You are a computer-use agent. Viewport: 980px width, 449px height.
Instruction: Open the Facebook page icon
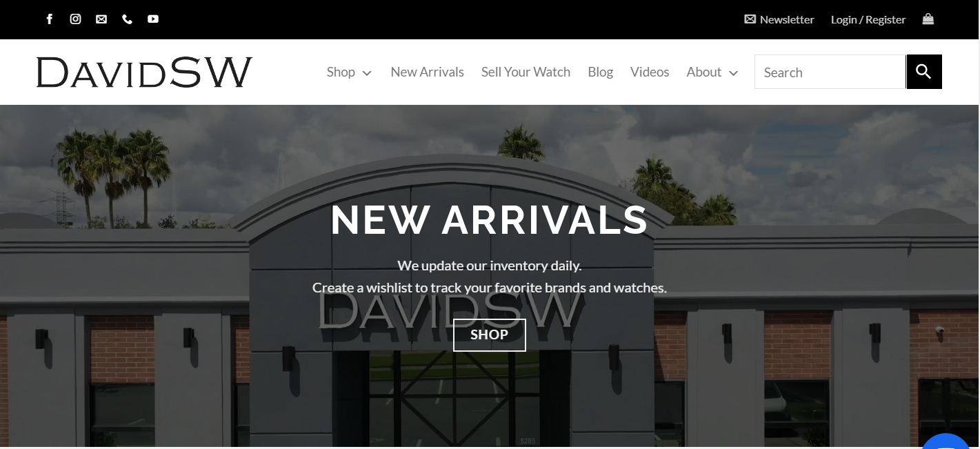point(50,19)
